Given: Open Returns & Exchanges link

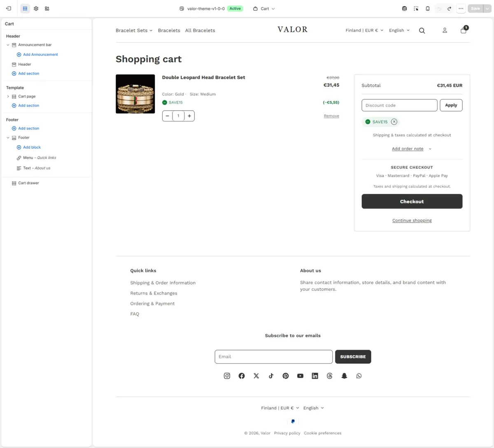Looking at the screenshot, I should (x=154, y=293).
